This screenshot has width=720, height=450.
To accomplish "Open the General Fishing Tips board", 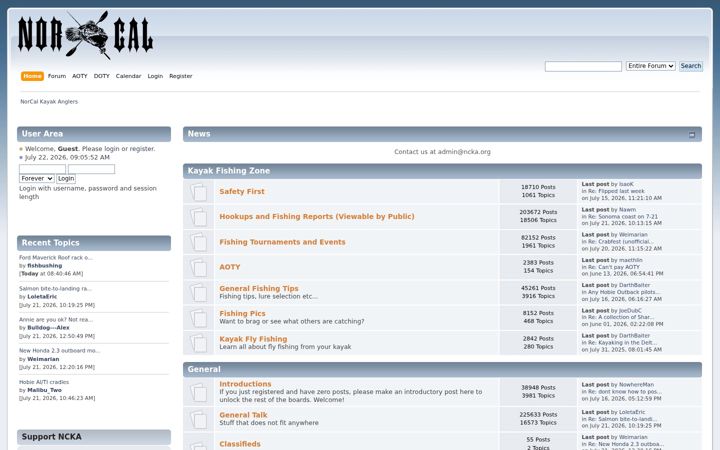I will [x=259, y=288].
